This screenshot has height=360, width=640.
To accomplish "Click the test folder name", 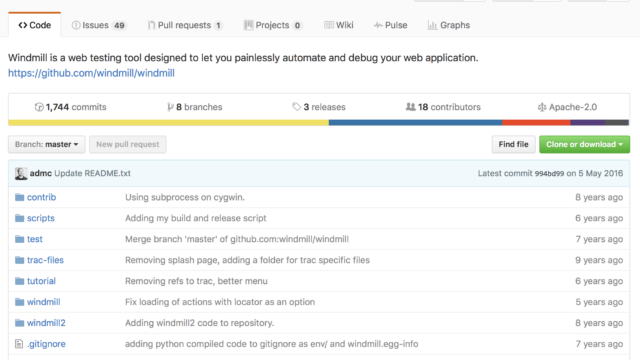I will 35,239.
